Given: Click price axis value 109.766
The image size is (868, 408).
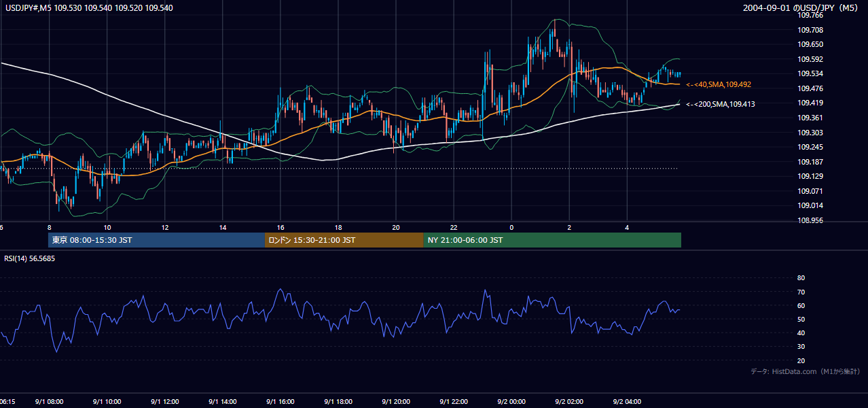Looking at the screenshot, I should (810, 15).
